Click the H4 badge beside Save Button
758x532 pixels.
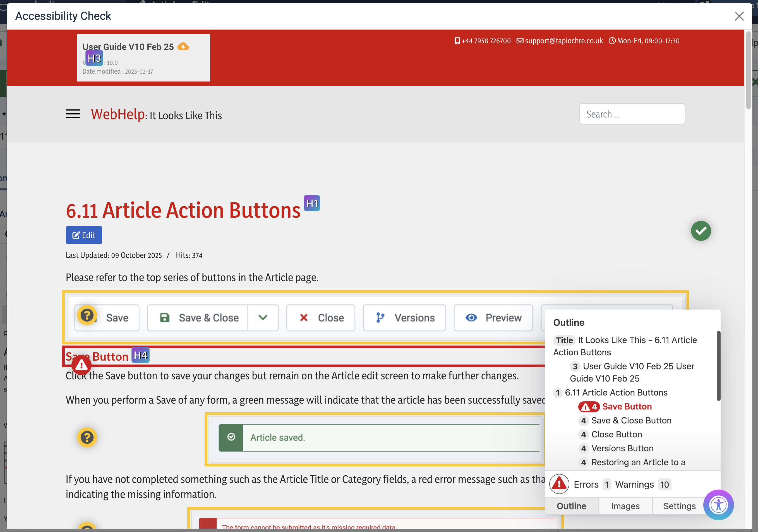140,355
